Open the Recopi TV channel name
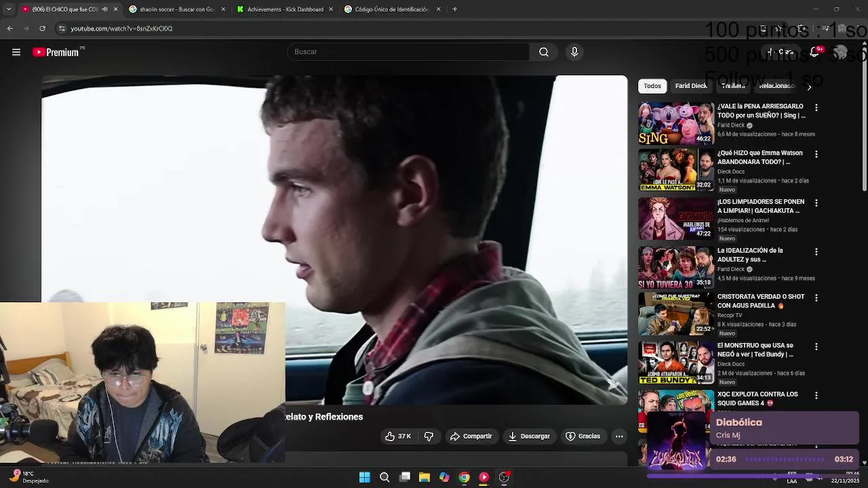Image resolution: width=868 pixels, height=488 pixels. click(730, 315)
